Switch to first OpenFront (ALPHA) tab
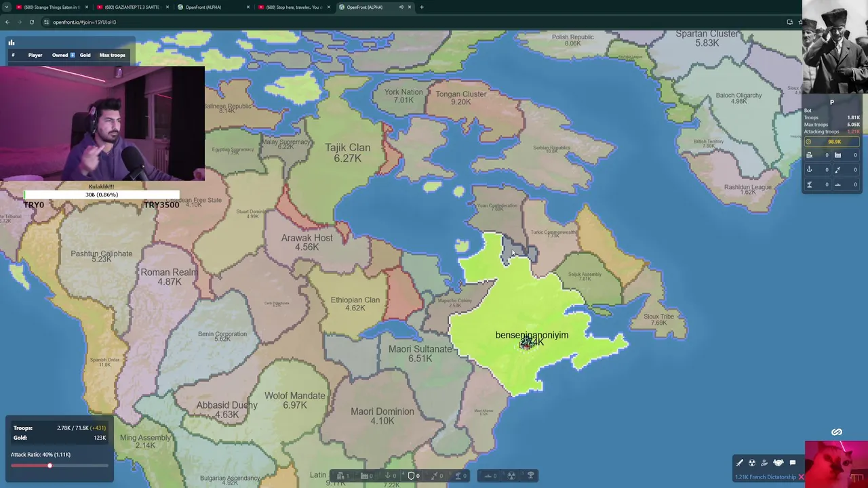868x488 pixels. click(212, 7)
